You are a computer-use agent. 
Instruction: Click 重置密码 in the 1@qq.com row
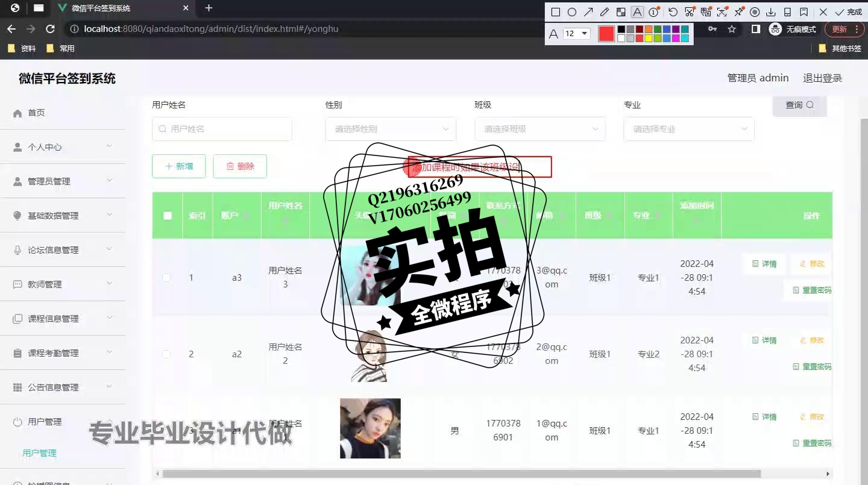point(812,443)
